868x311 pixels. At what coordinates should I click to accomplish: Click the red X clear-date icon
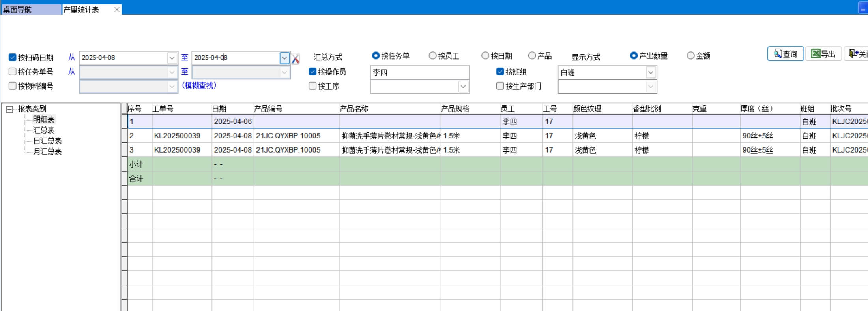(x=296, y=59)
